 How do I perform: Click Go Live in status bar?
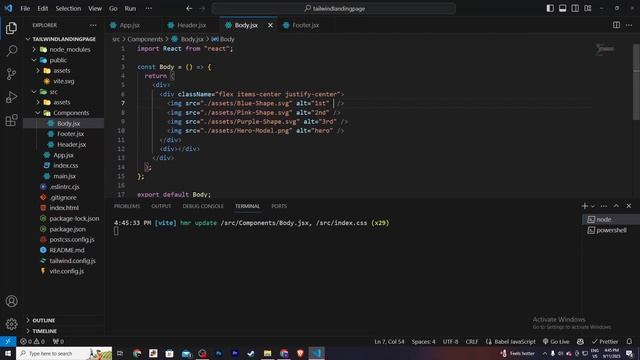point(556,341)
